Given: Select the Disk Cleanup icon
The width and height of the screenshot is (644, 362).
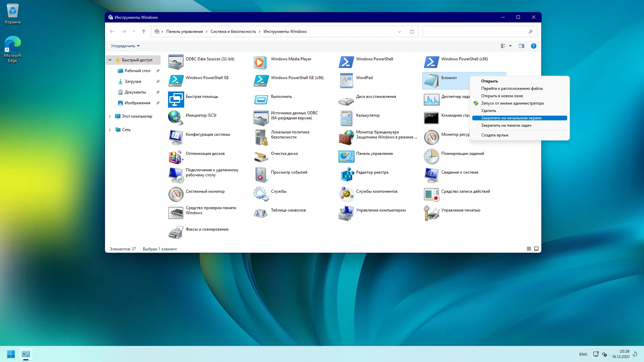Looking at the screenshot, I should click(260, 156).
